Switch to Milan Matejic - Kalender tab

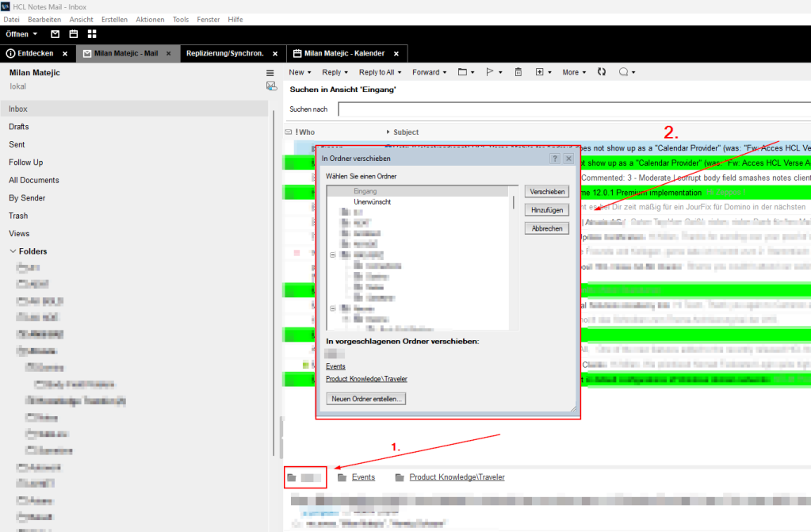[339, 53]
